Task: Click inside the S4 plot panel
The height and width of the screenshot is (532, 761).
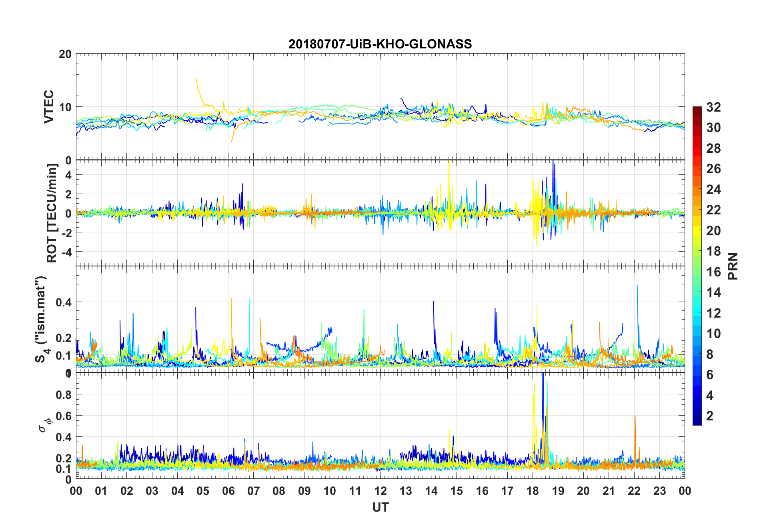Action: [x=380, y=319]
